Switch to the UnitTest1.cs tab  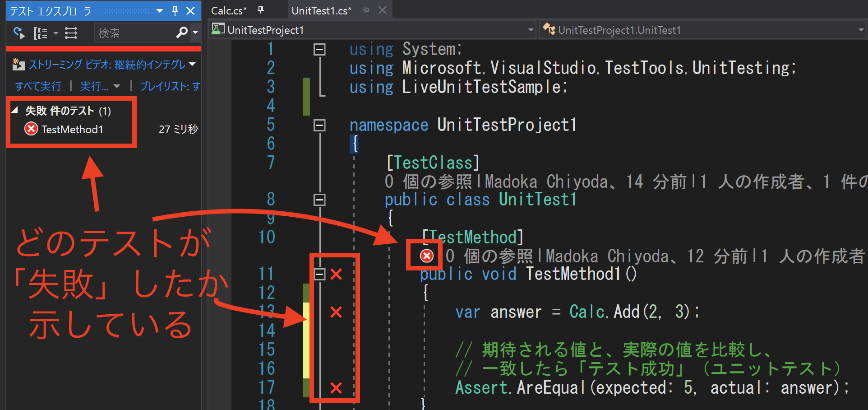point(321,10)
